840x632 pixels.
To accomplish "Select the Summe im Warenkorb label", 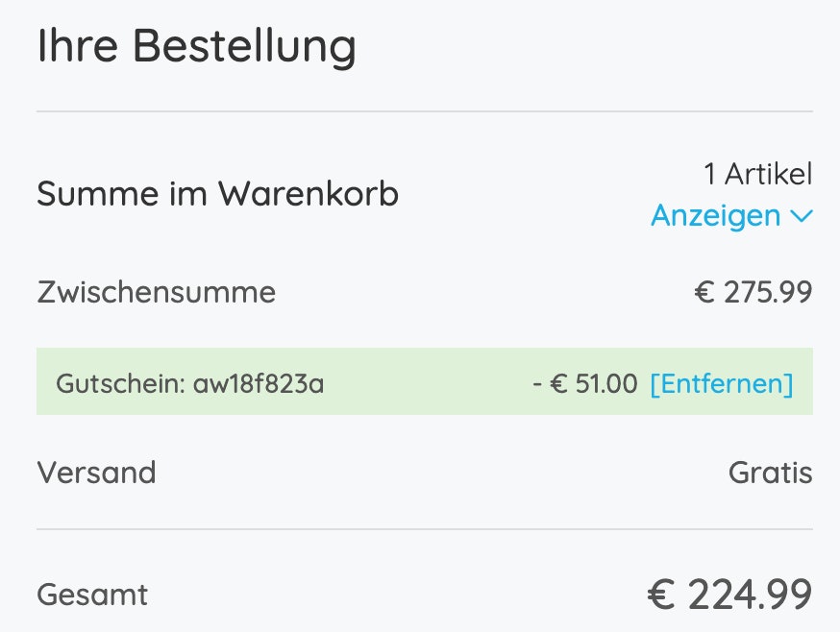I will click(217, 195).
